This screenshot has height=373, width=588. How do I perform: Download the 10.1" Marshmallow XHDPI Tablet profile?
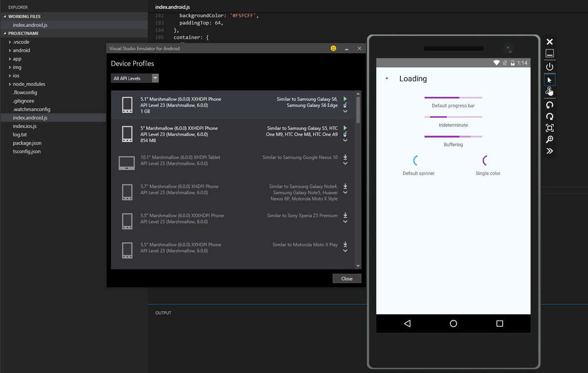(x=345, y=157)
